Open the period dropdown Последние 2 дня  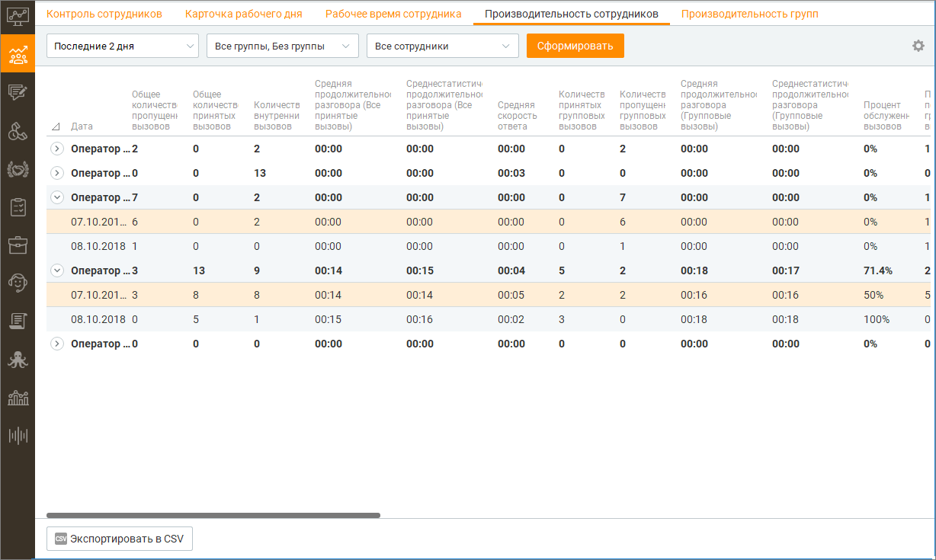pos(123,46)
